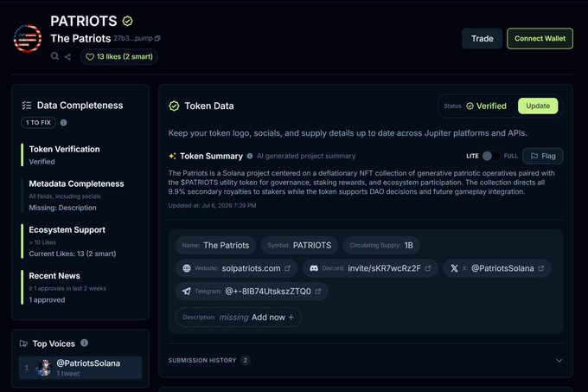
Task: Click the Updated at Jul 6 timestamp
Action: pos(212,206)
